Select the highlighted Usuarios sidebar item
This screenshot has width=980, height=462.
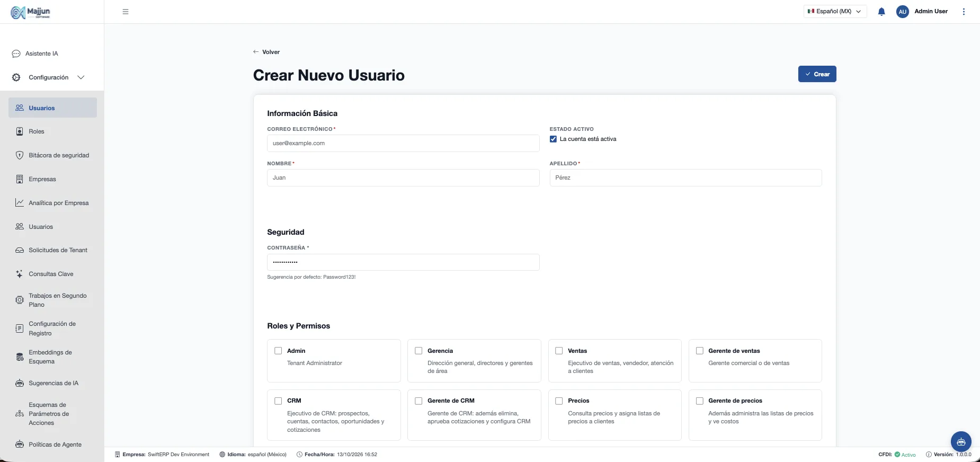click(52, 108)
